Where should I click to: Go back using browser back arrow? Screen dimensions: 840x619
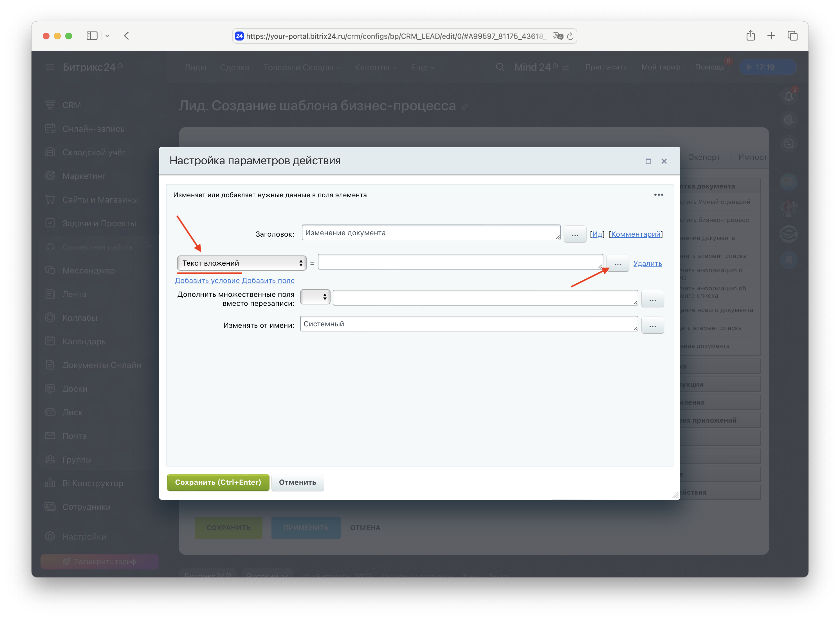127,36
